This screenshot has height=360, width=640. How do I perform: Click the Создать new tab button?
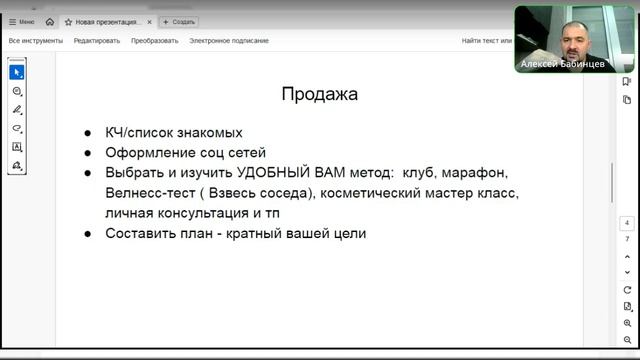(179, 22)
